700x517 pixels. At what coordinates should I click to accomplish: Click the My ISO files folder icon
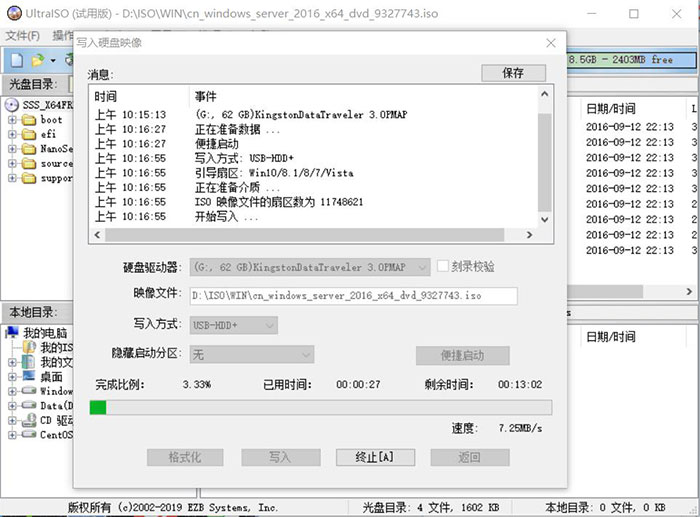coord(29,347)
